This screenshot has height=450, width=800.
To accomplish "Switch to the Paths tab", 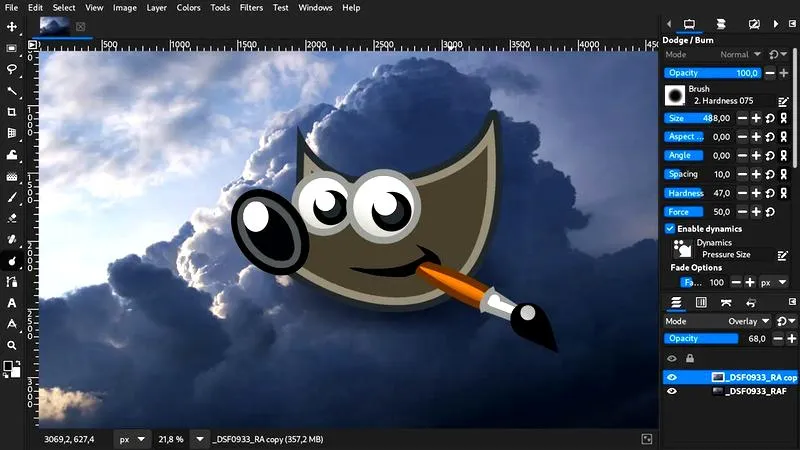I will click(x=726, y=303).
